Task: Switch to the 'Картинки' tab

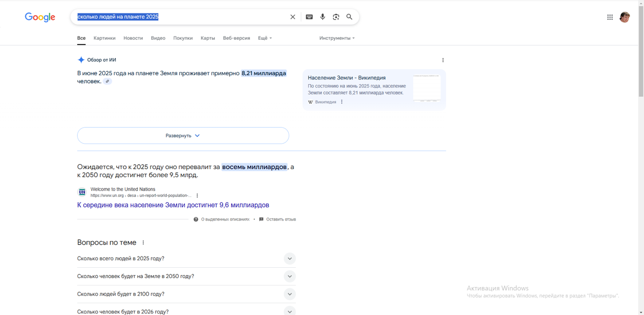Action: [105, 38]
